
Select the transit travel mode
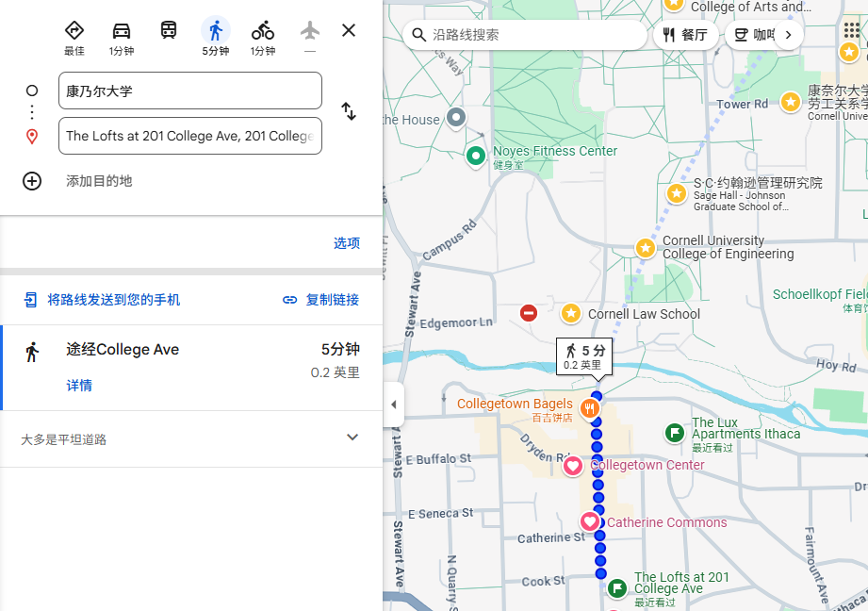[169, 31]
